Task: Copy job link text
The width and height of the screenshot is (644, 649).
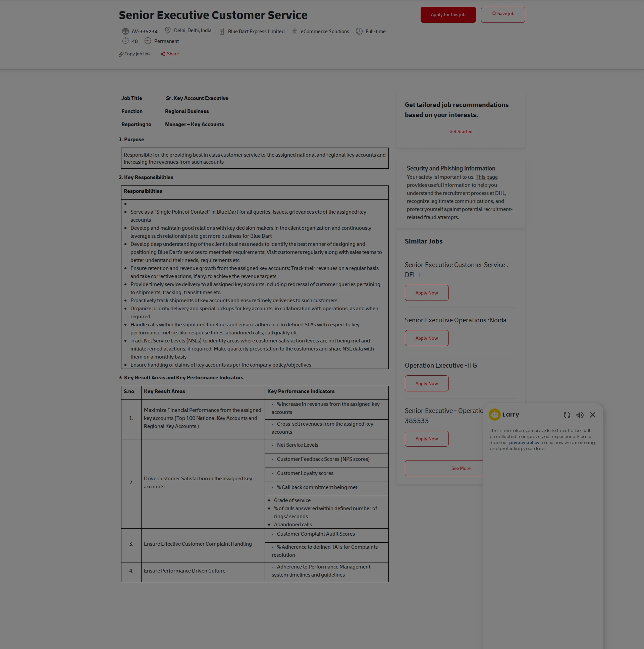Action: click(138, 54)
